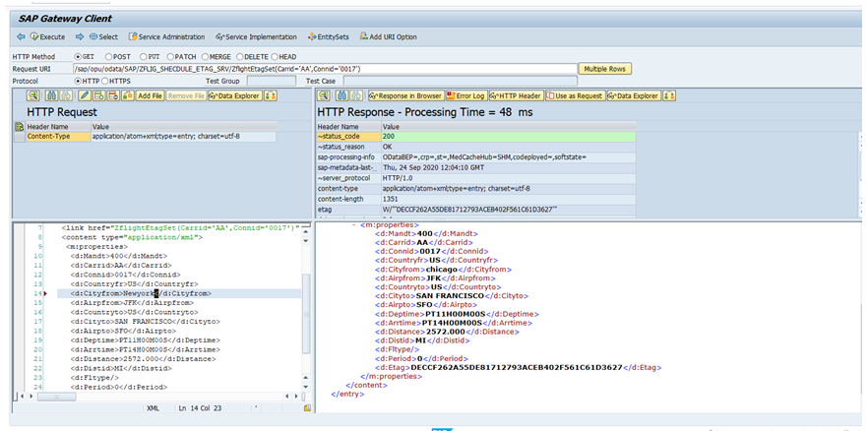Open Data Explorer in HTTP Request panel

coord(234,95)
